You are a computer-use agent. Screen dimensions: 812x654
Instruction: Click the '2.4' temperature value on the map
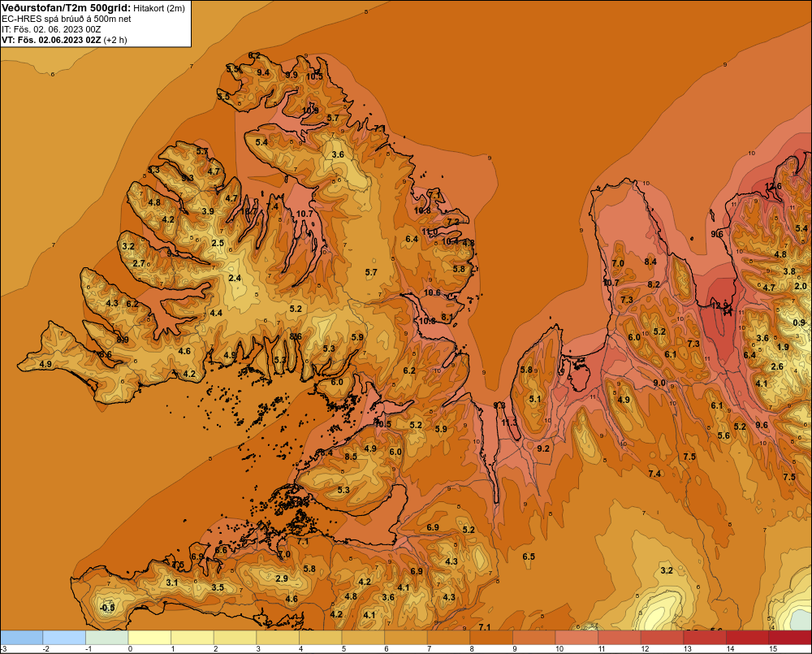click(x=235, y=278)
